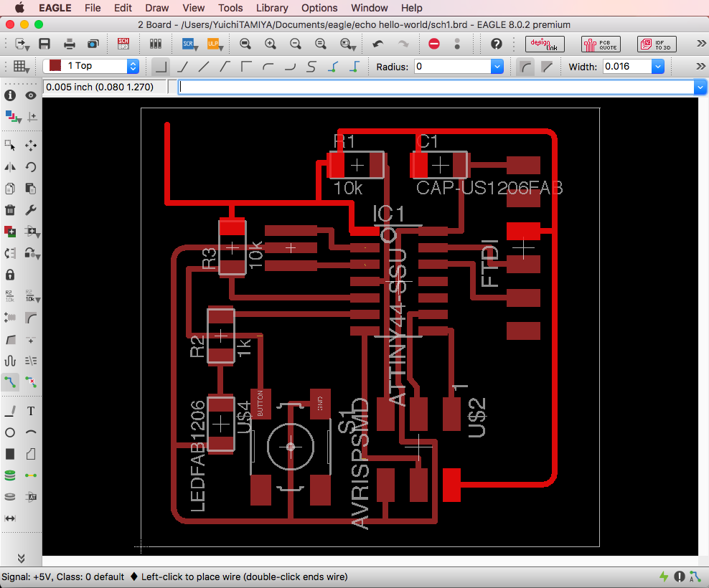Select the rounded arc wire bend style

tap(268, 67)
